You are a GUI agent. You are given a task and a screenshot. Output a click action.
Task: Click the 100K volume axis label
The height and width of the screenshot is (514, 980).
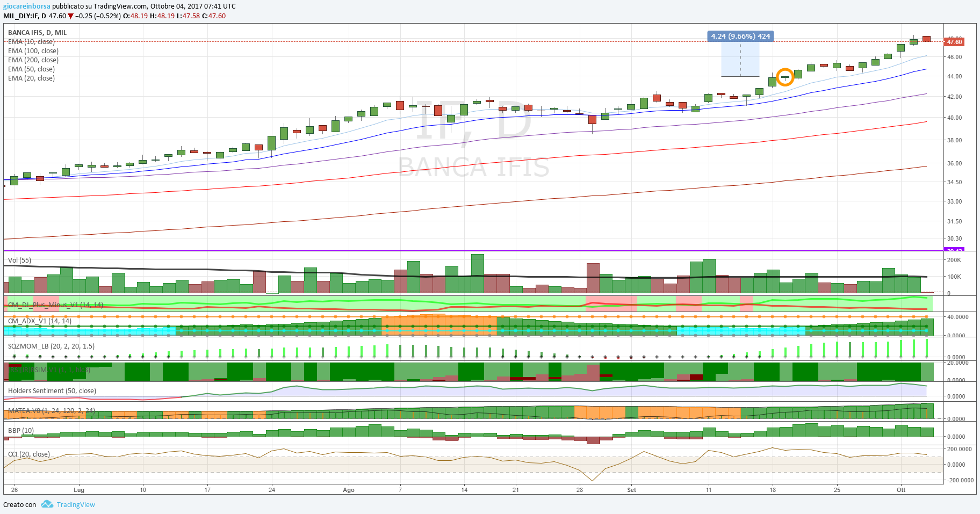point(954,277)
